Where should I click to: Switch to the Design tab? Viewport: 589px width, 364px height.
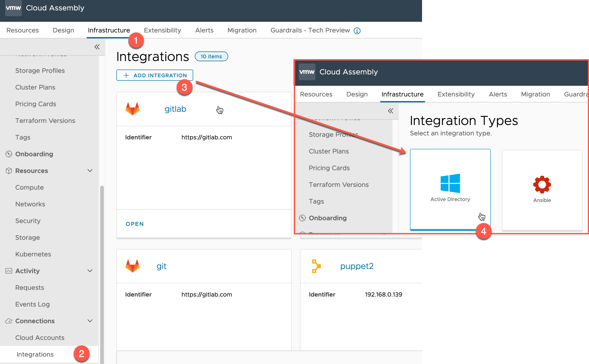click(63, 30)
